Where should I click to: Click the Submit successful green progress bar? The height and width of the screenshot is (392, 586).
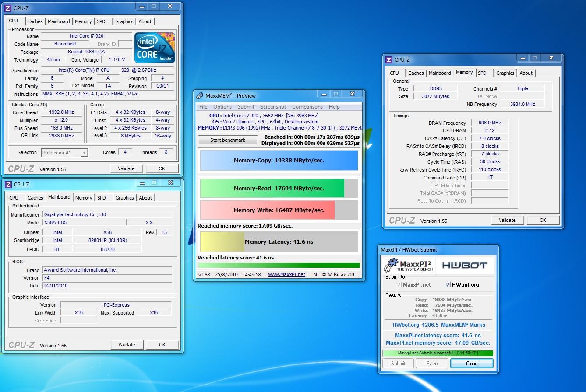pos(438,353)
